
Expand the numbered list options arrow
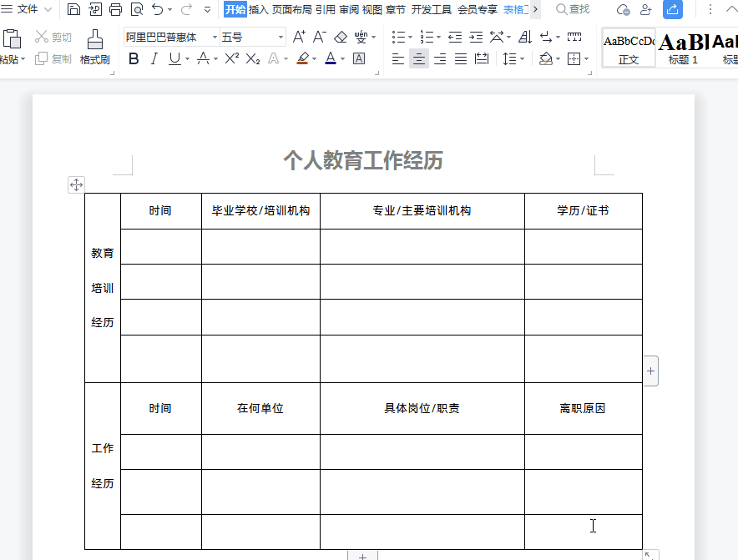[x=438, y=38]
